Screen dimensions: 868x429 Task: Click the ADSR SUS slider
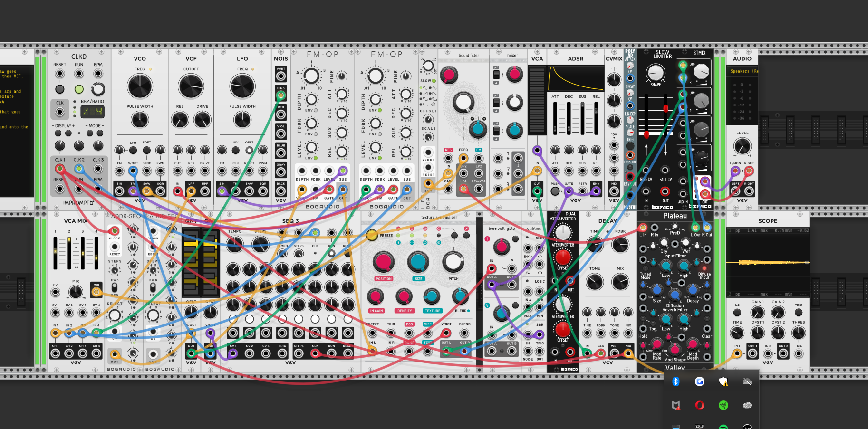click(x=583, y=118)
